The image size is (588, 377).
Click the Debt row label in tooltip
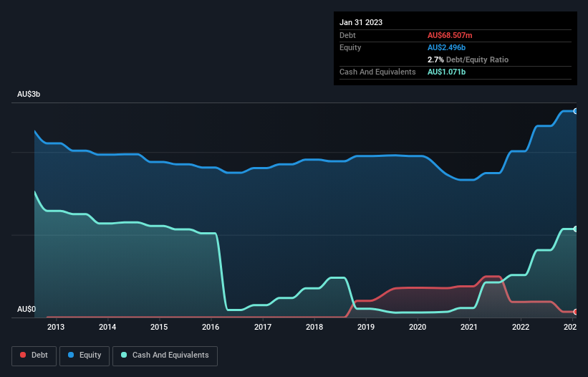[x=347, y=35]
